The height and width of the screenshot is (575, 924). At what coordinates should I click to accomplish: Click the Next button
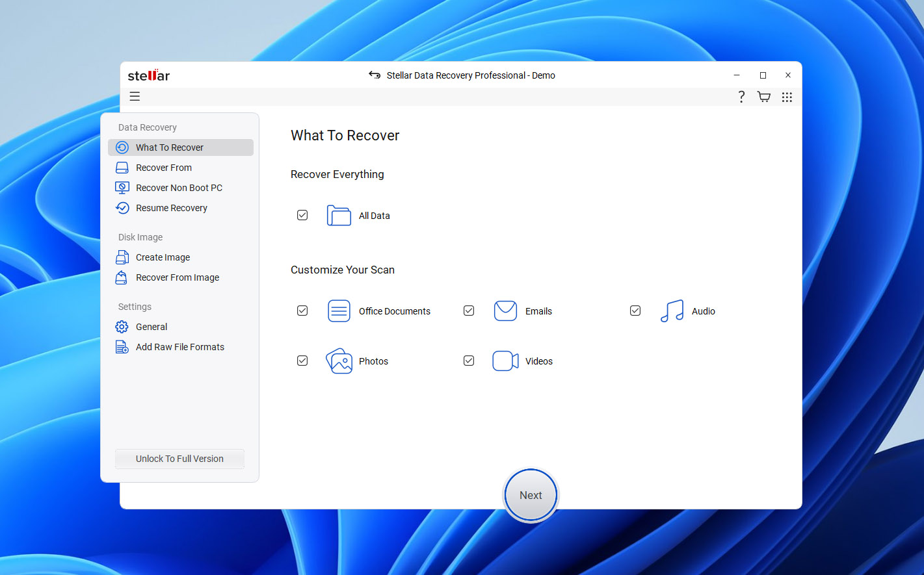pyautogui.click(x=531, y=495)
